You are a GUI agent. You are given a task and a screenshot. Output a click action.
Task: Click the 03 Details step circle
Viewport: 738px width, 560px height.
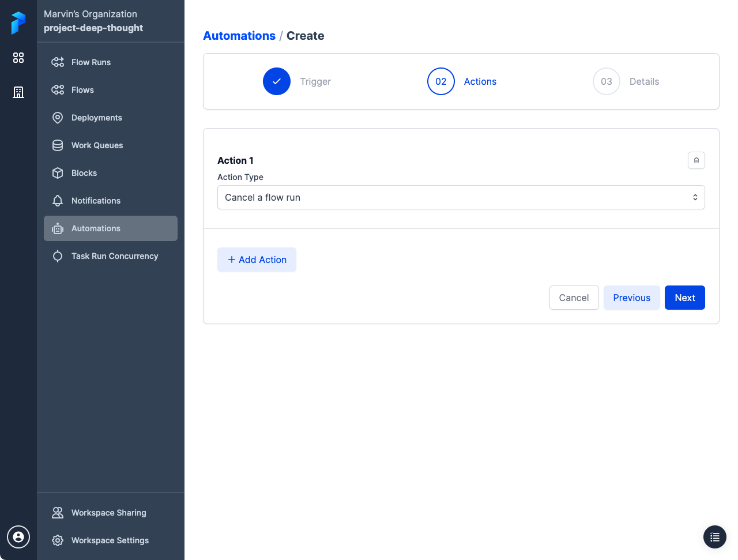click(607, 81)
